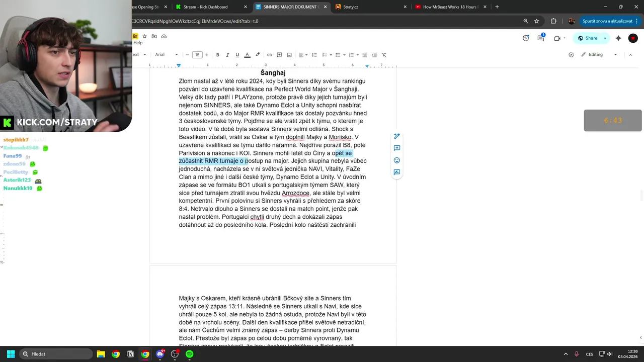Insert an image from the toolbar
Image resolution: width=644 pixels, height=362 pixels.
[x=289, y=55]
